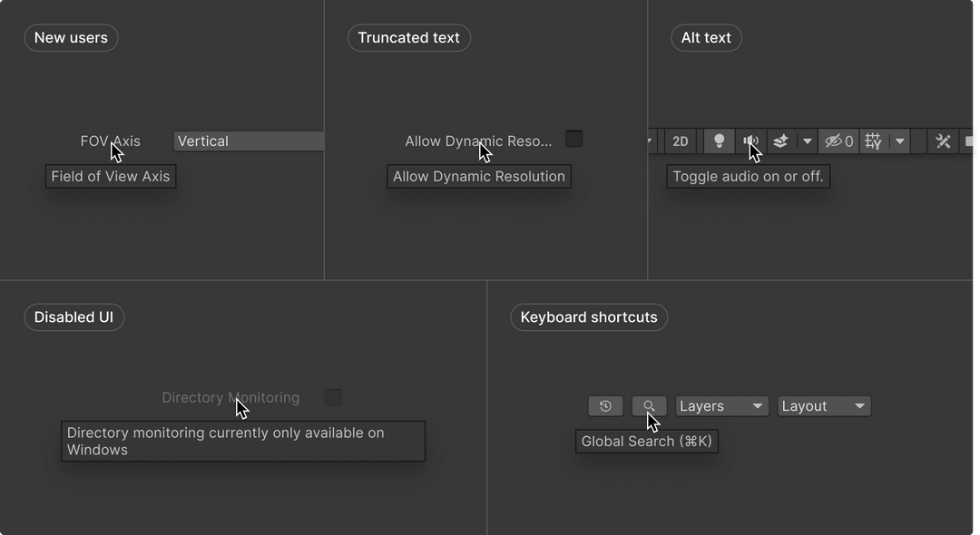The height and width of the screenshot is (535, 980).
Task: Select the Alt text label
Action: pos(706,37)
